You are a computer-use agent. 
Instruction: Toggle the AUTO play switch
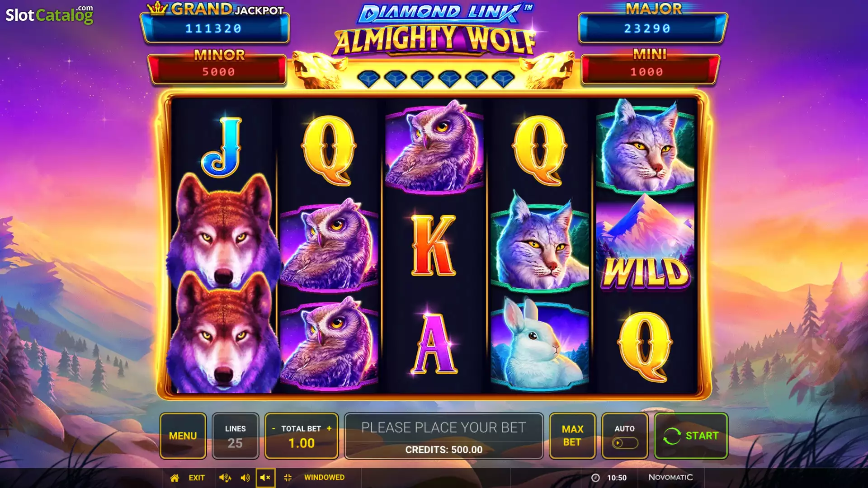point(625,443)
